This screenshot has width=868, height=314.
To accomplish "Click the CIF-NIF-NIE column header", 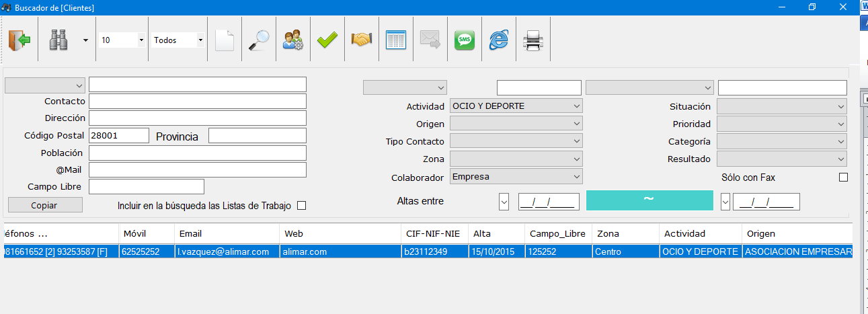I will point(434,233).
